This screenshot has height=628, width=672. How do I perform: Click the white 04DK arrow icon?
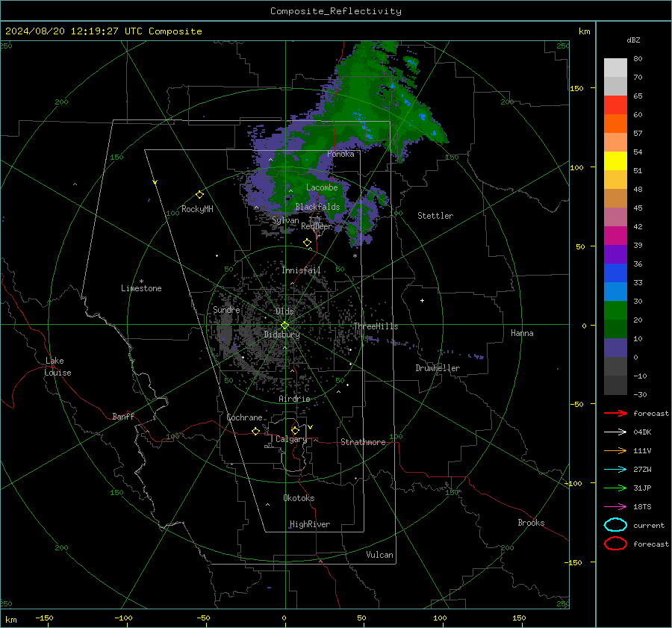click(615, 432)
